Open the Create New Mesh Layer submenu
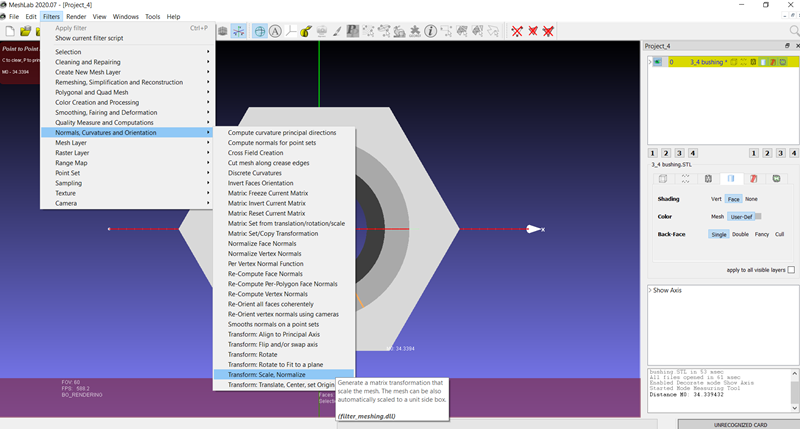800x429 pixels. 128,72
